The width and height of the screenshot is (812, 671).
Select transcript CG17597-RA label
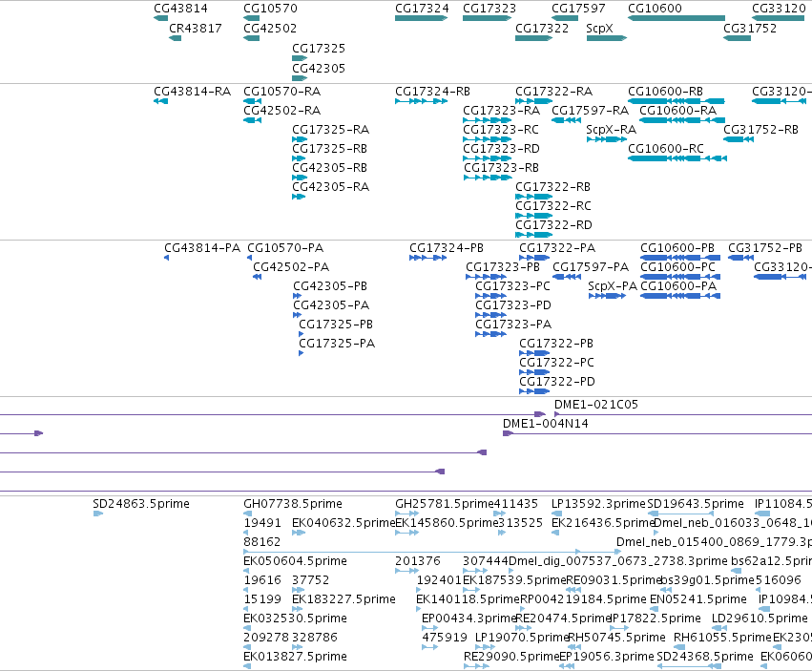point(590,111)
